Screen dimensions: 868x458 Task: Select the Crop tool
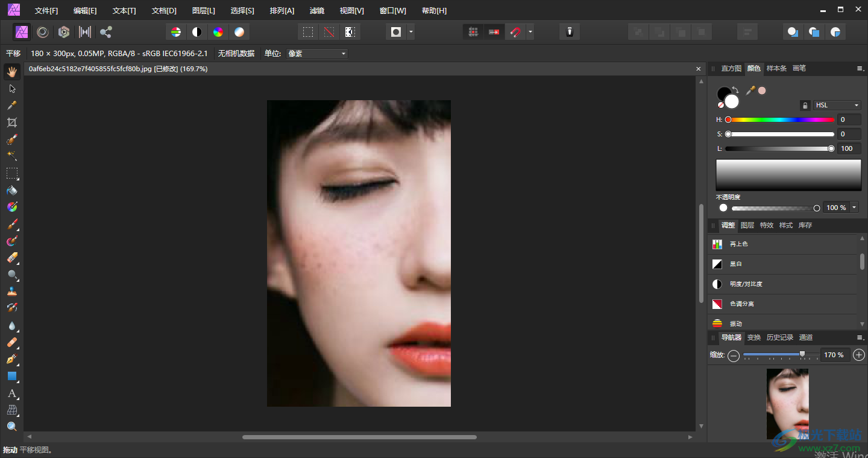(12, 122)
